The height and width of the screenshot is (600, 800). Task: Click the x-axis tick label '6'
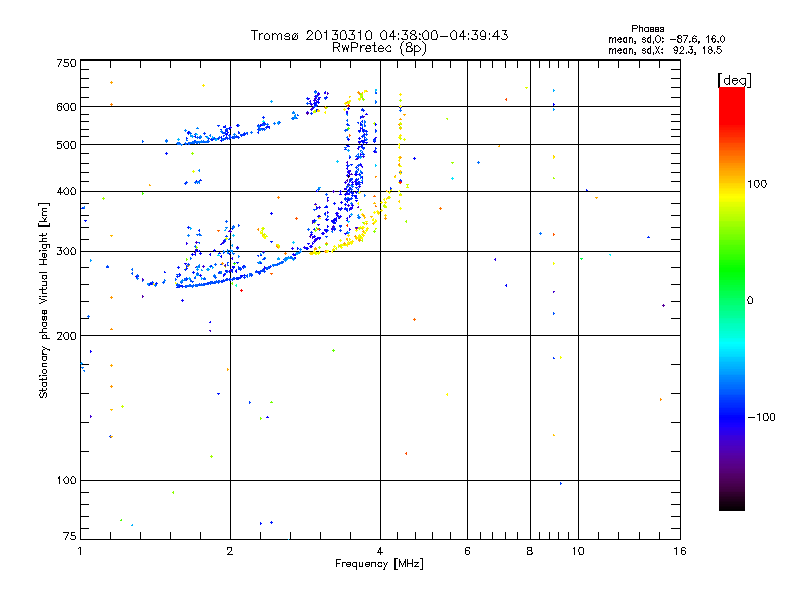click(467, 551)
